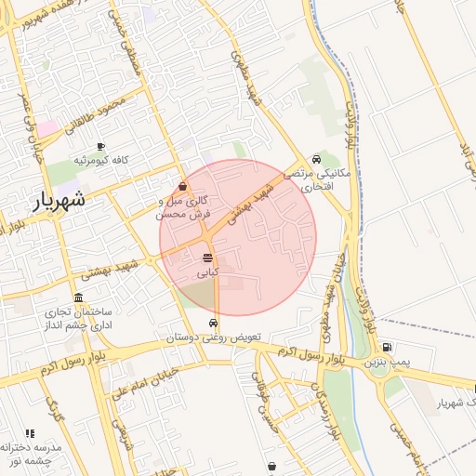The height and width of the screenshot is (476, 476).
Task: Click the محمود طالقانی street label
Action: pos(96,115)
